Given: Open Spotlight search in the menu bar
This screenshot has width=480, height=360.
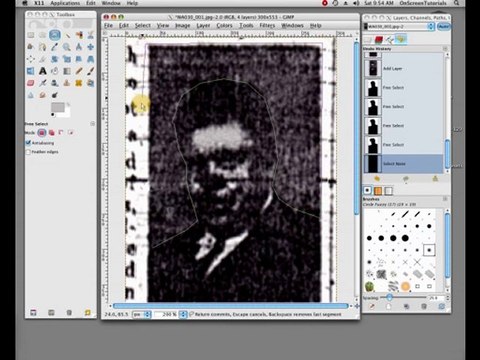Looking at the screenshot, I should 456,3.
